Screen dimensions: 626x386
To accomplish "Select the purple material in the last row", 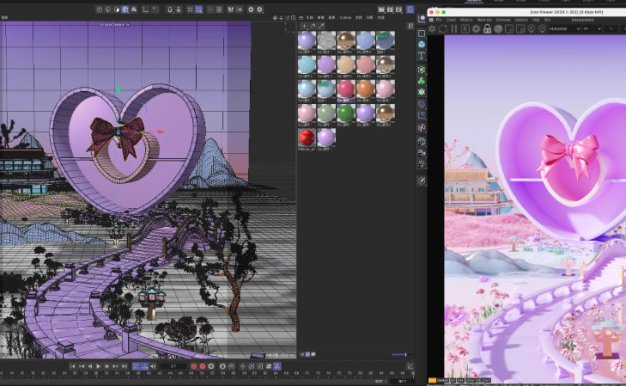I will tap(326, 137).
